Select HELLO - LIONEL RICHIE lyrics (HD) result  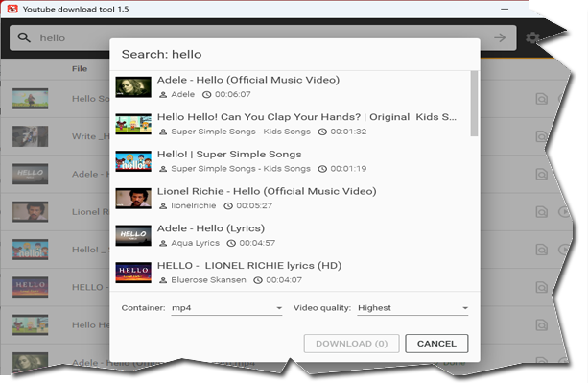click(x=291, y=273)
